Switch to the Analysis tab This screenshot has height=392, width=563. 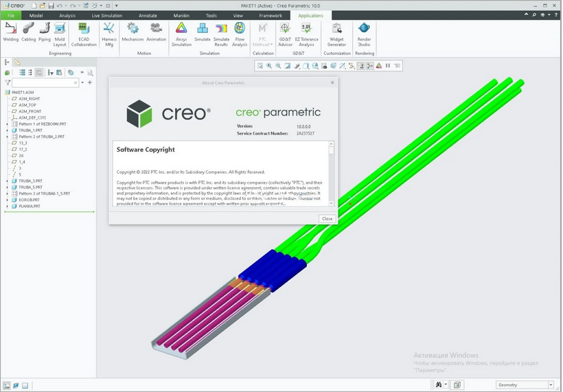(x=67, y=15)
